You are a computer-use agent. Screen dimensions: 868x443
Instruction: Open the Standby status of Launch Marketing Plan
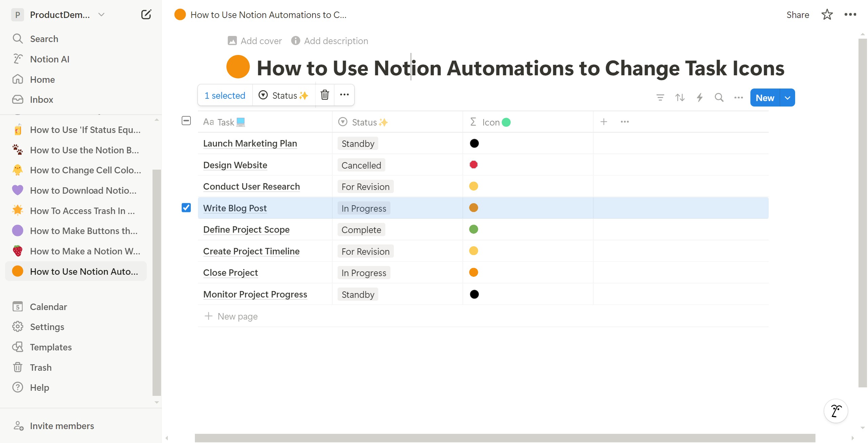tap(358, 143)
